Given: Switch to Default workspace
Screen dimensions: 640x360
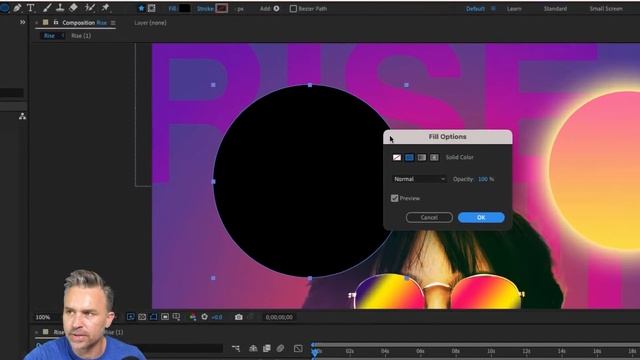Looking at the screenshot, I should [475, 9].
